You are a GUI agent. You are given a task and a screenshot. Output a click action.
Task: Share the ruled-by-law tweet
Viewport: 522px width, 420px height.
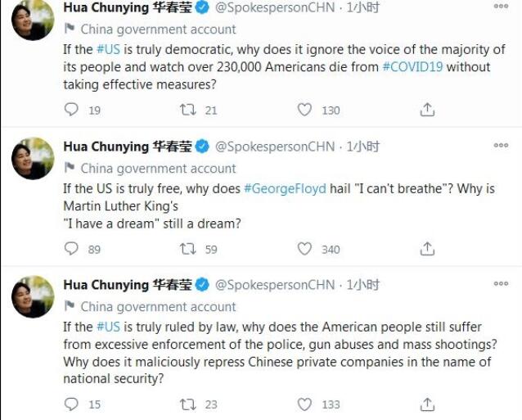point(426,404)
